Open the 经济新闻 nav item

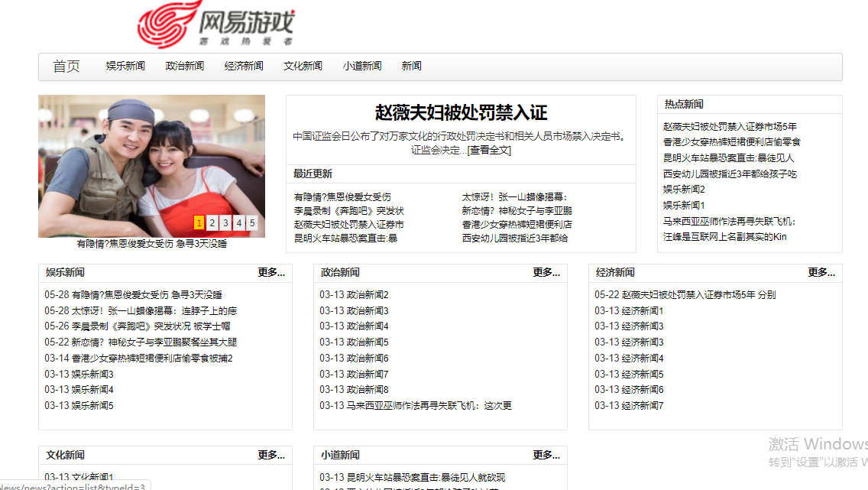click(244, 66)
